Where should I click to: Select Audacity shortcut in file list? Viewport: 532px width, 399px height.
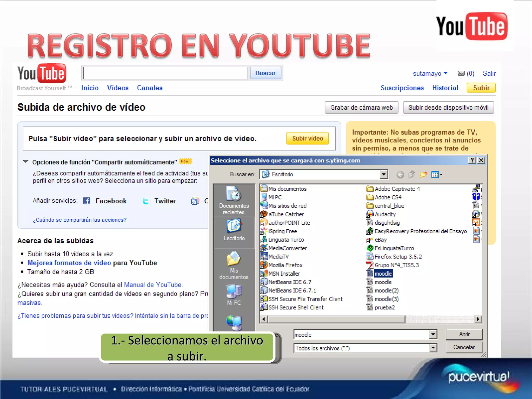381,214
